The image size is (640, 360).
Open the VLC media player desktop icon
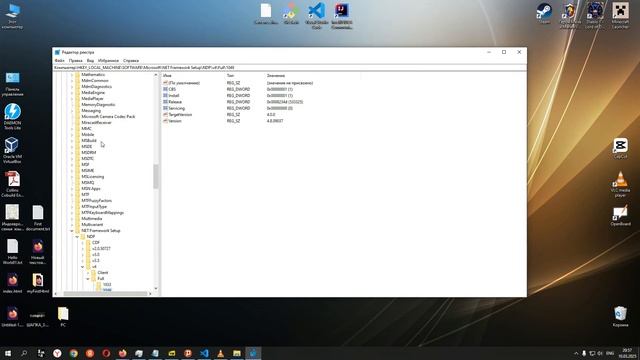tap(620, 184)
